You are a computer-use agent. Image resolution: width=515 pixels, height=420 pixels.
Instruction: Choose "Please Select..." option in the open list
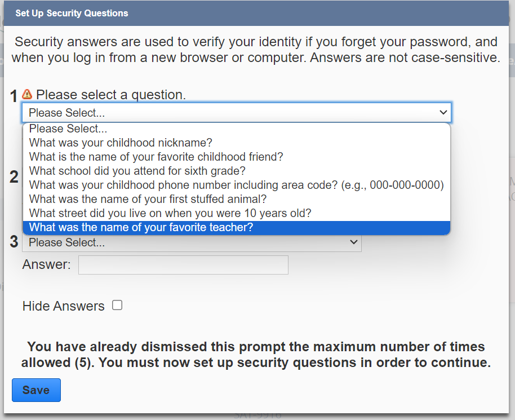coord(68,129)
